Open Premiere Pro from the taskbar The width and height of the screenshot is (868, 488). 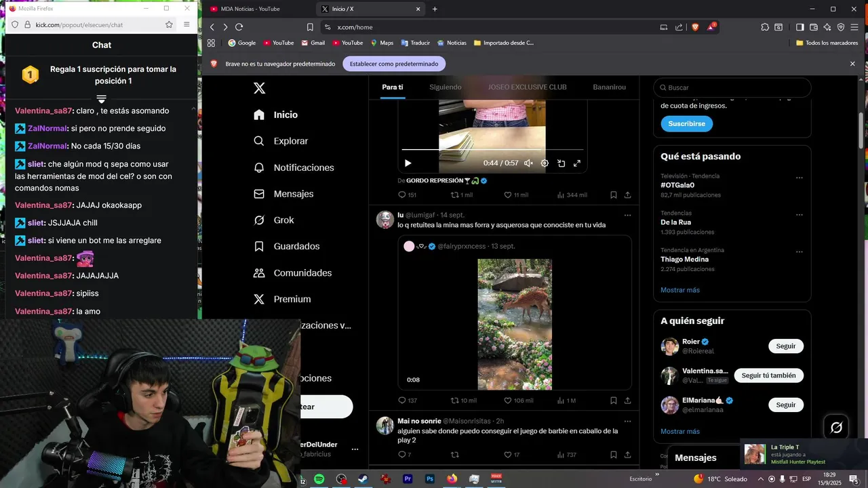[408, 479]
